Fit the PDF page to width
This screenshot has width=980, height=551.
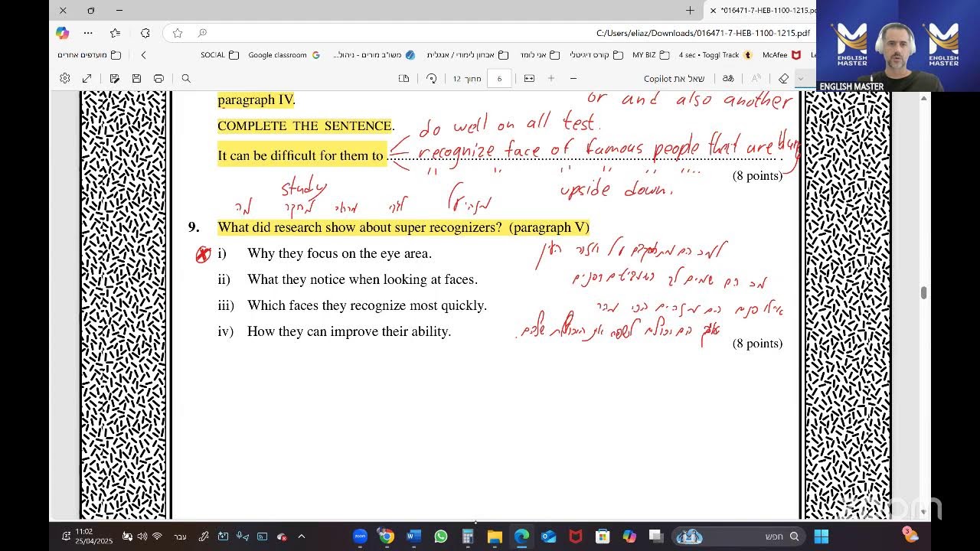click(529, 78)
